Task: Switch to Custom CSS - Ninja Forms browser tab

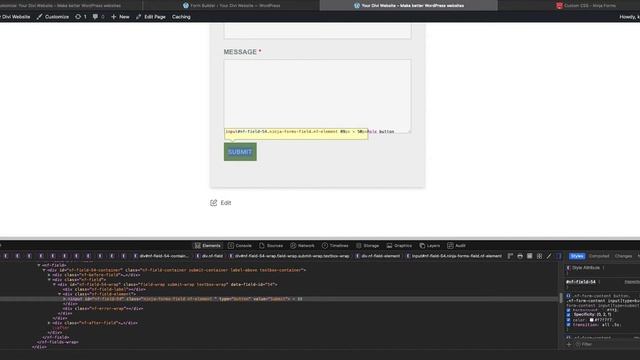Action: click(586, 6)
